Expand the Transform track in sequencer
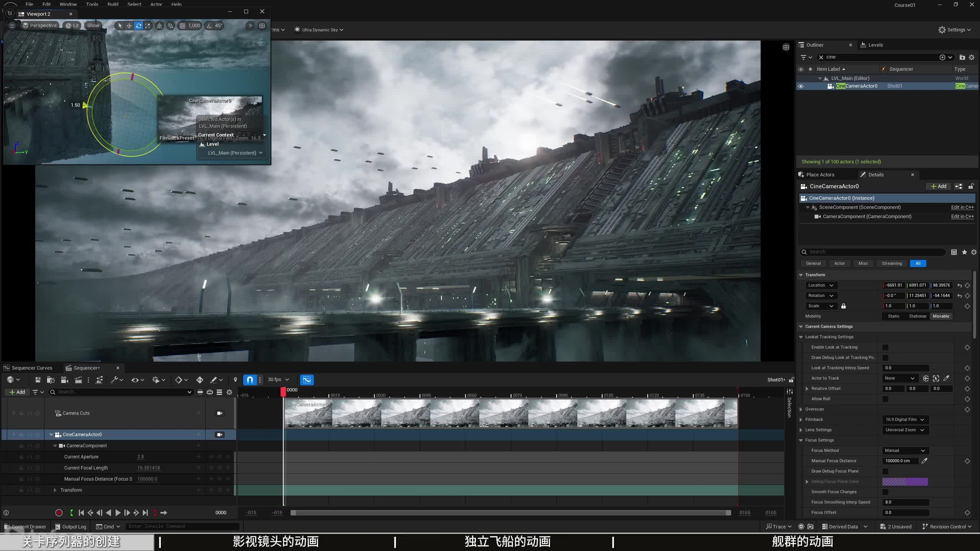The width and height of the screenshot is (980, 551). coord(55,490)
